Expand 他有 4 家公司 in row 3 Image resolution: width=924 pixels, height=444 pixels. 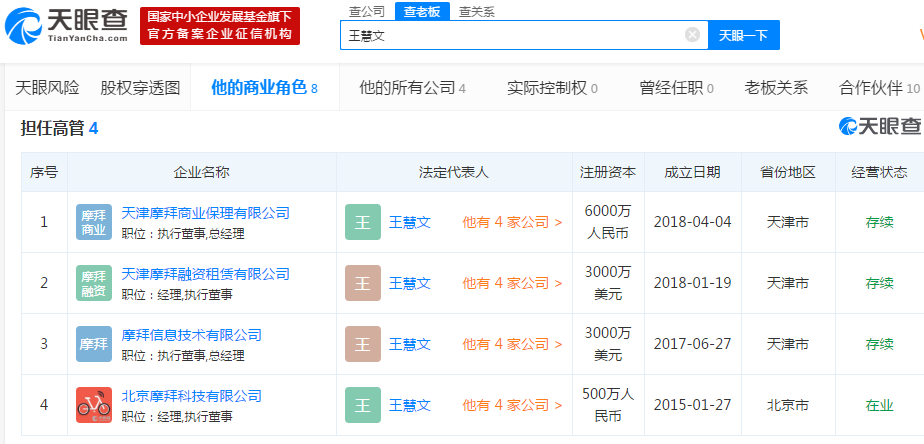pos(512,344)
